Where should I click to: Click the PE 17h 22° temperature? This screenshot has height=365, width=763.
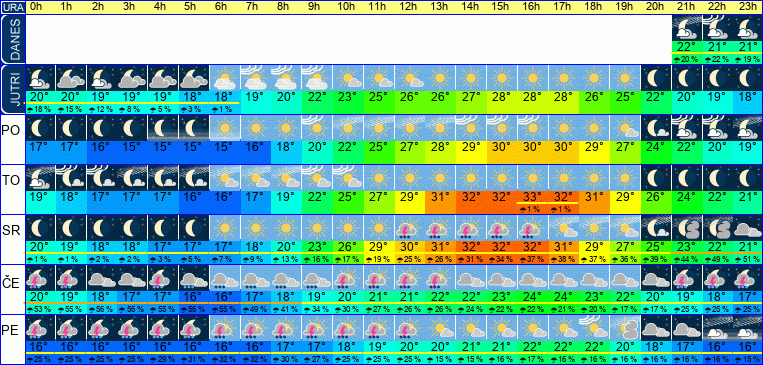point(564,346)
